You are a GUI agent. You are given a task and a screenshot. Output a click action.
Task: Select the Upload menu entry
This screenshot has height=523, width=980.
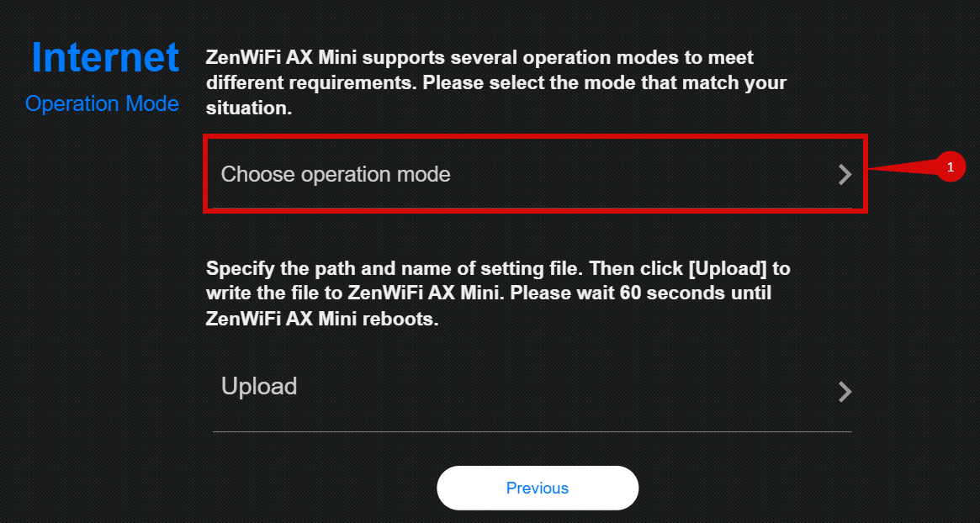[x=259, y=387]
